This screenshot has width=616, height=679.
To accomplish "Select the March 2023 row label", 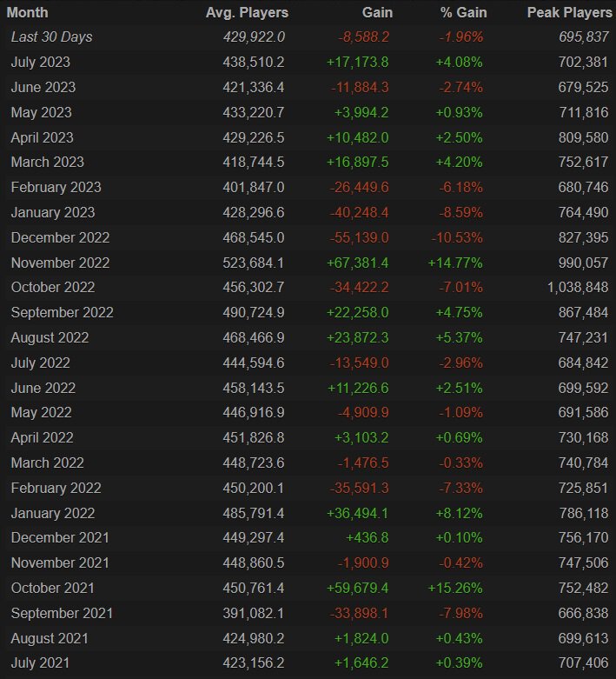I will (47, 162).
